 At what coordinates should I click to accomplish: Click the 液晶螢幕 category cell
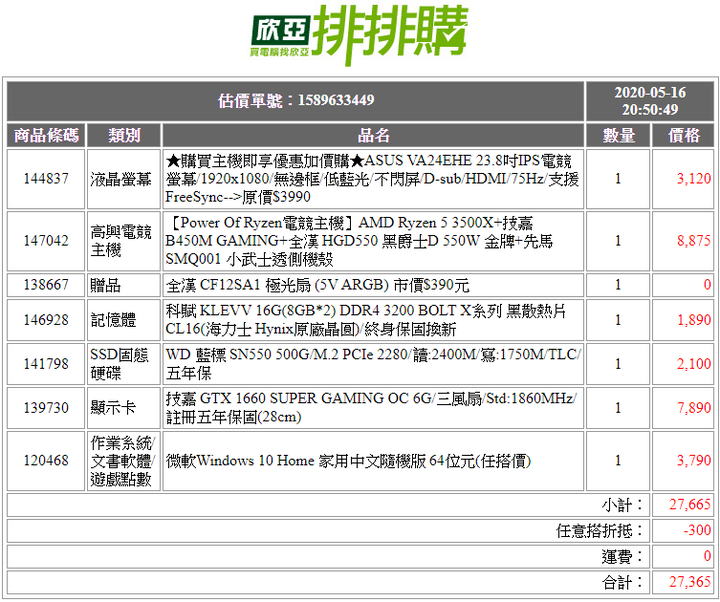[124, 179]
